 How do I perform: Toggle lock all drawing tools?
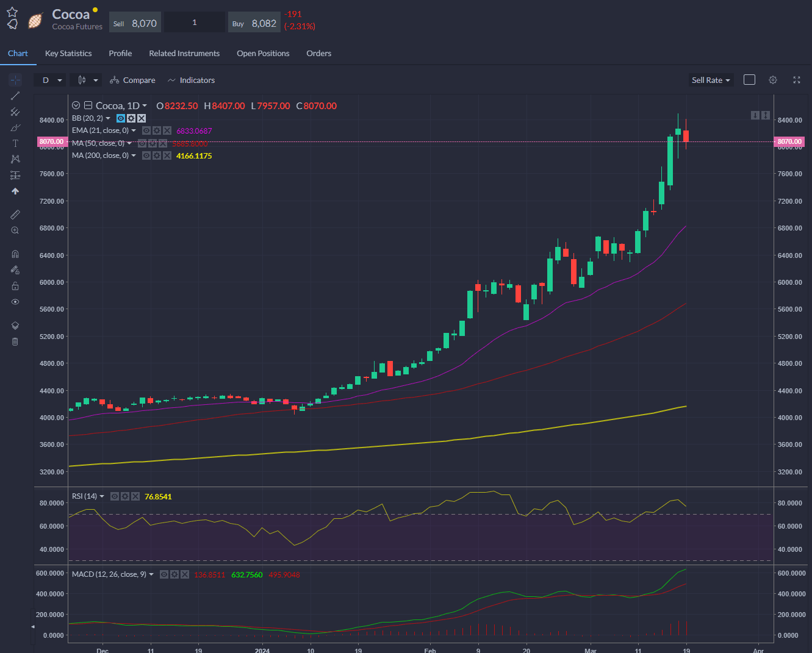(x=15, y=286)
